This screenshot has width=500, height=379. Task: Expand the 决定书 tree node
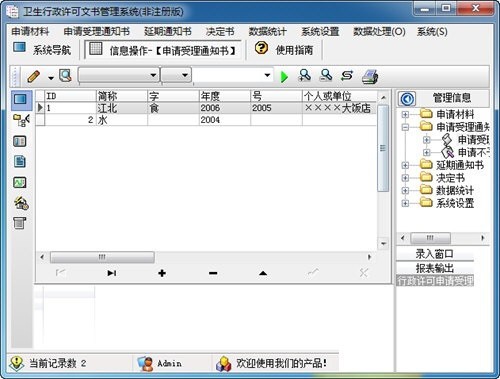(405, 178)
